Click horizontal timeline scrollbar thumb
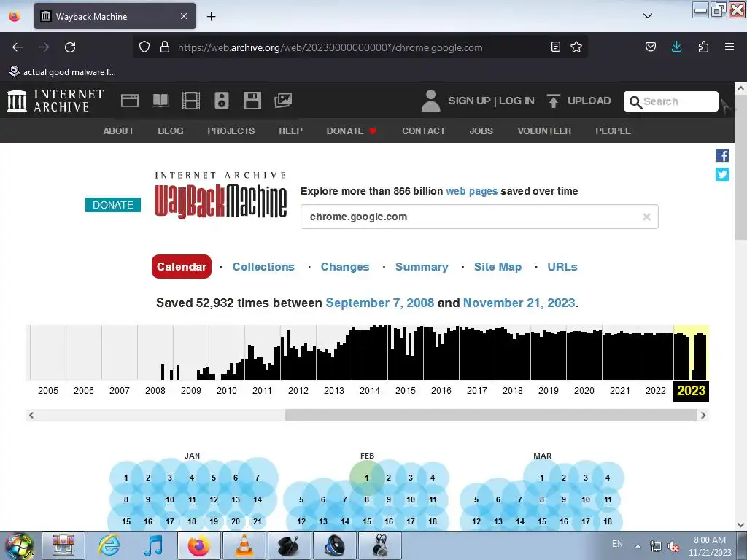This screenshot has height=560, width=747. [x=491, y=415]
